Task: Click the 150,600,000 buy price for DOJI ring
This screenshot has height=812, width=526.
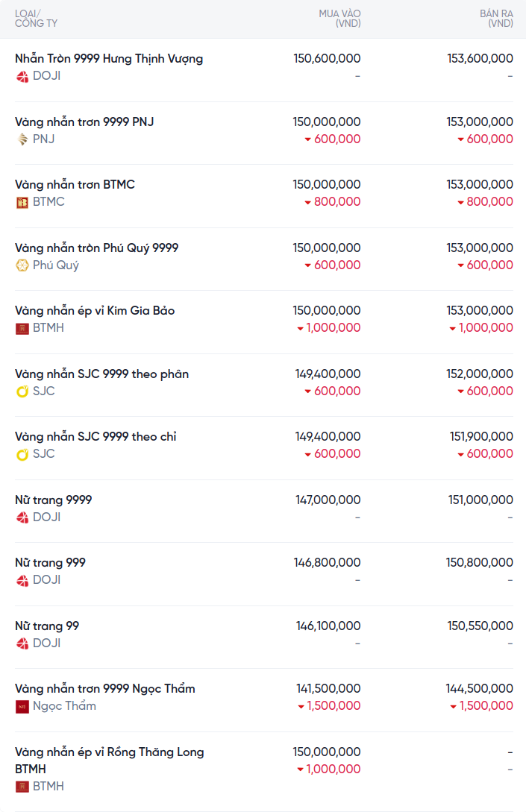Action: [x=327, y=58]
